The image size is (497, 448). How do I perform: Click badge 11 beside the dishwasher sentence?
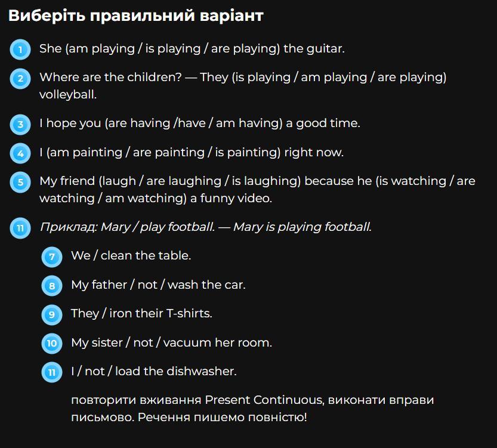(x=52, y=372)
